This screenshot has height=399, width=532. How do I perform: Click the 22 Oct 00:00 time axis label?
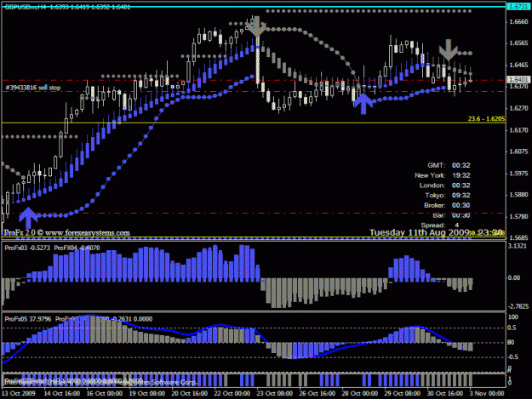pyautogui.click(x=232, y=393)
